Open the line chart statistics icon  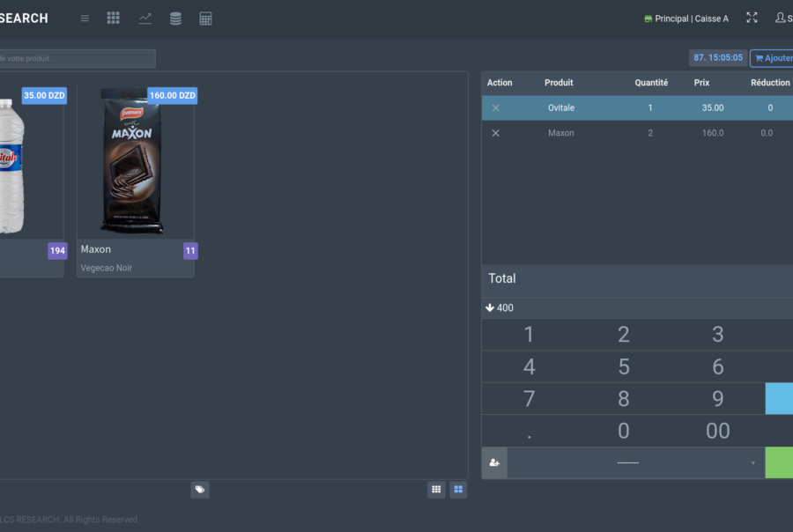click(x=145, y=18)
